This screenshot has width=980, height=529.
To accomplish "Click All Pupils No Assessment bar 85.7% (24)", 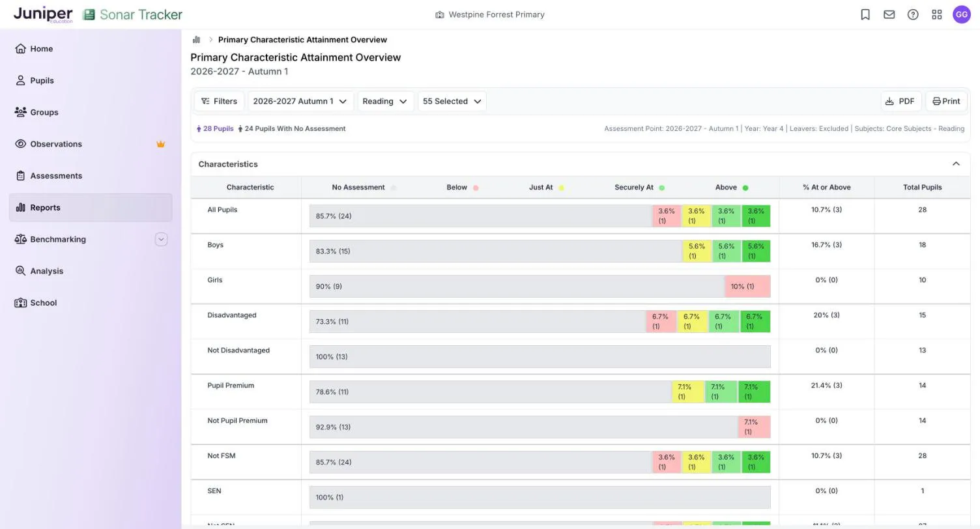I will 481,216.
